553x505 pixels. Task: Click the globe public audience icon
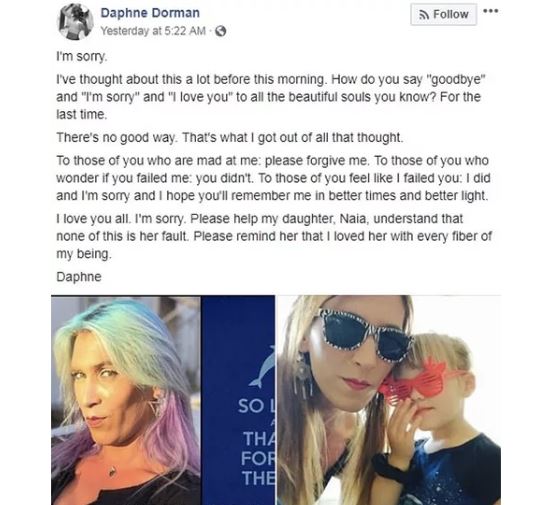tap(220, 31)
